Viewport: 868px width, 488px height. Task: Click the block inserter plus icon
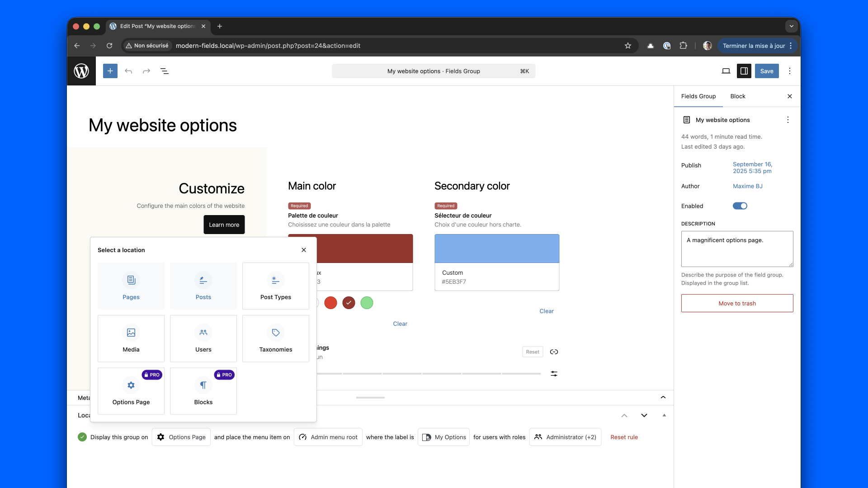point(110,71)
